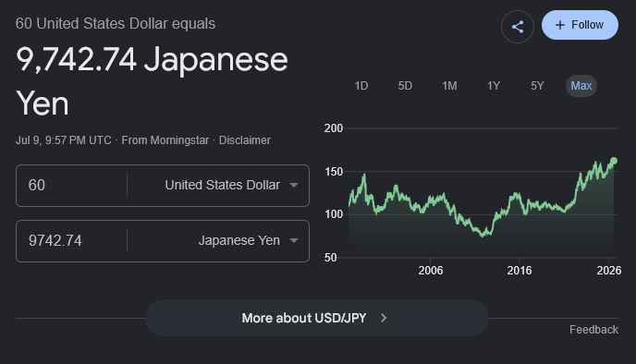Click the 9742.74 yen amount field
The width and height of the screenshot is (636, 364).
(x=71, y=241)
